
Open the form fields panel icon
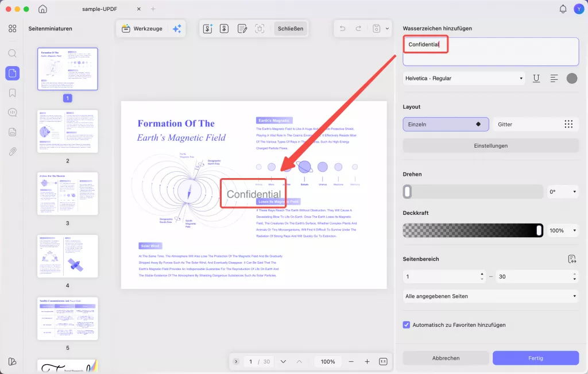13,132
